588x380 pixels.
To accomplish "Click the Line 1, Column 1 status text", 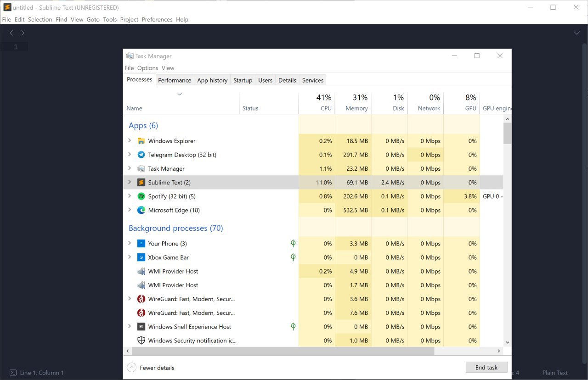I will [42, 373].
